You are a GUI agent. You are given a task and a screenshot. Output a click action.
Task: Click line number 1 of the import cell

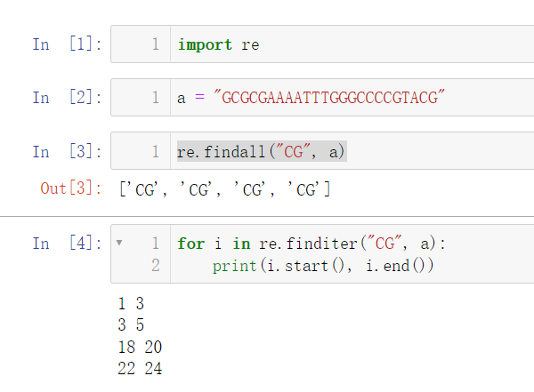click(x=155, y=44)
